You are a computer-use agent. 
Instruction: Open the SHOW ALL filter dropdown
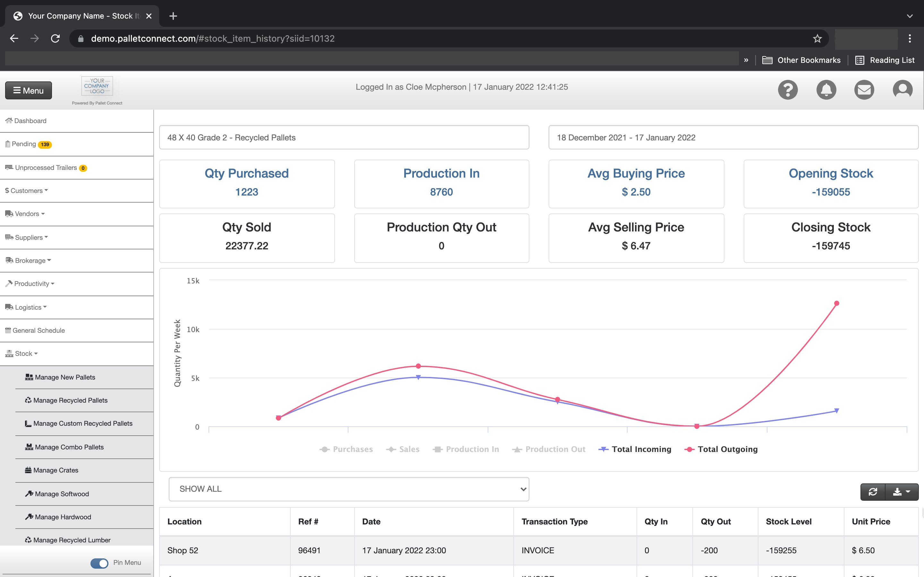(349, 489)
